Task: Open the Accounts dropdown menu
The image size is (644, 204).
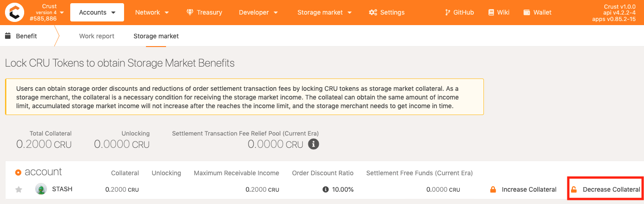Action: pos(97,12)
